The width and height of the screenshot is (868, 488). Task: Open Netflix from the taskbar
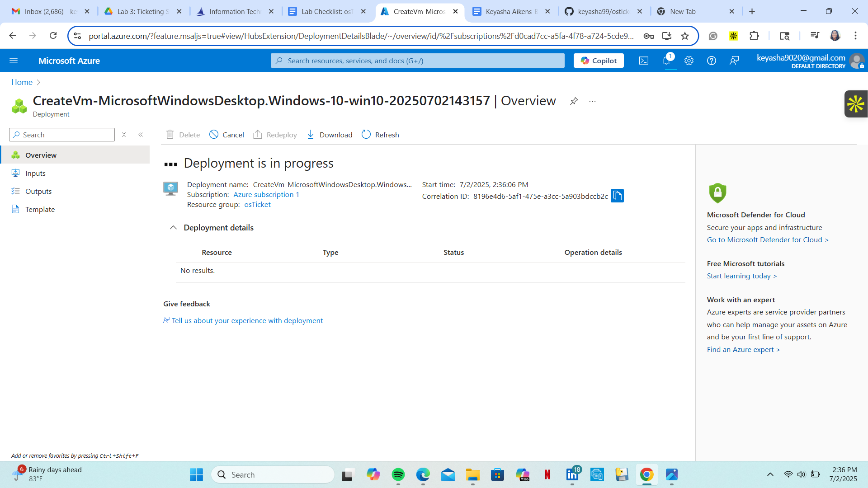[547, 474]
